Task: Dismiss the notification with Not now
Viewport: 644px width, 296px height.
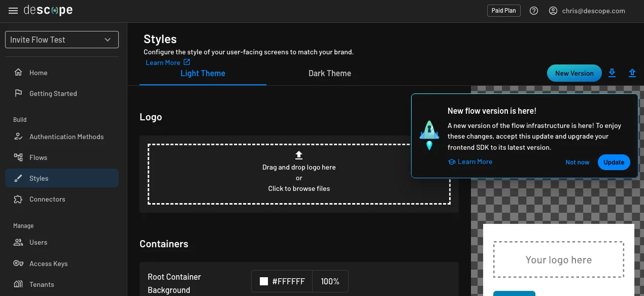Action: pos(578,162)
